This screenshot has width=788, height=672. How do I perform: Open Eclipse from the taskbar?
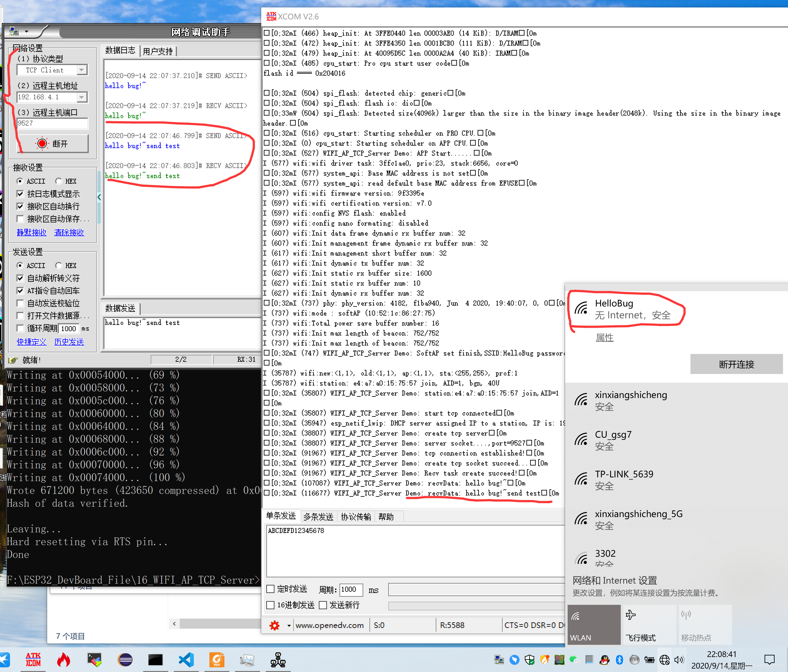[x=125, y=660]
